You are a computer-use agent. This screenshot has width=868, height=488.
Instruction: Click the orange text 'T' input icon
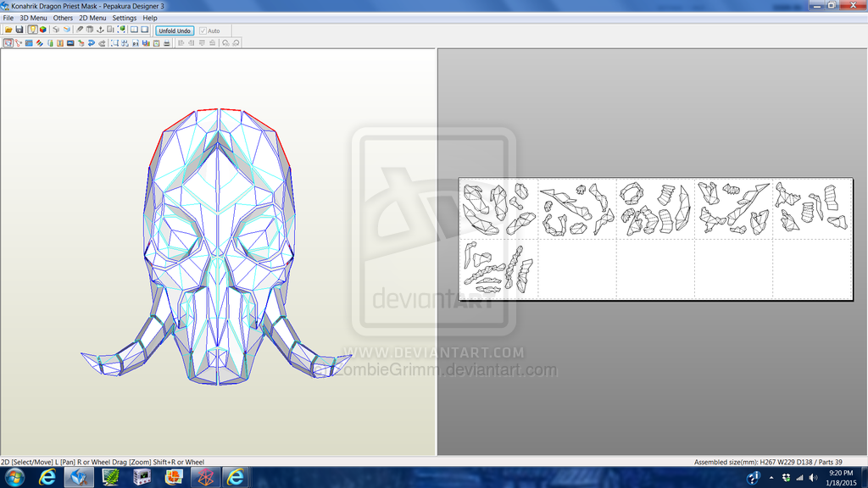click(x=60, y=43)
